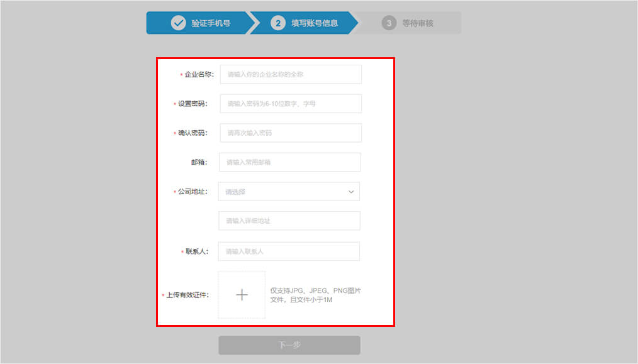Click the number 2 step circle
Viewport: 638px width, 364px height.
coord(278,23)
